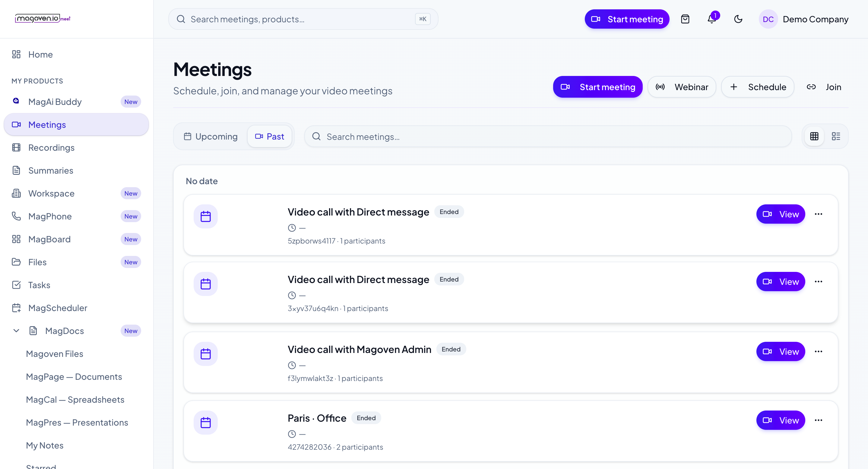Click meeting ID 4274282036 text
Viewport: 868px width, 469px height.
(x=309, y=447)
